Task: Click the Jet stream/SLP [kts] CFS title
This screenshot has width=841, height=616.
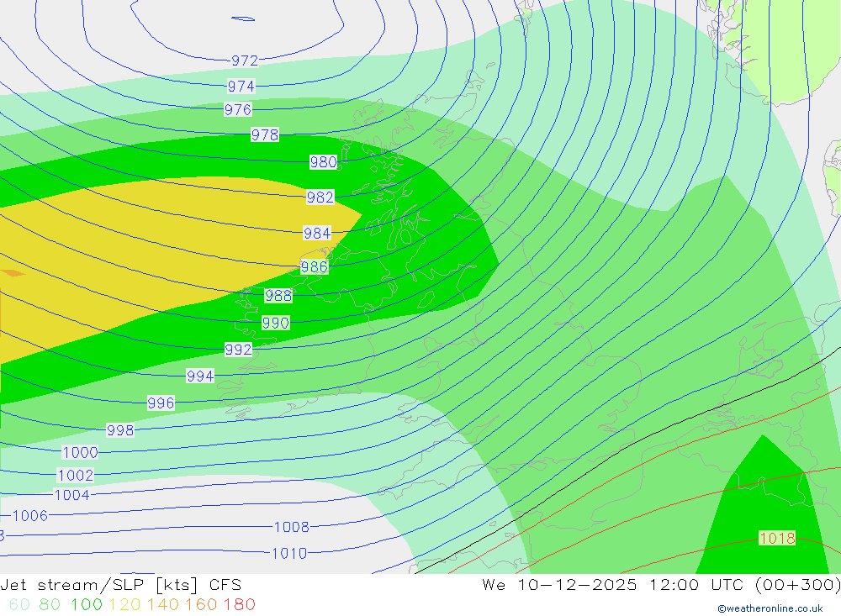Action: click(121, 585)
